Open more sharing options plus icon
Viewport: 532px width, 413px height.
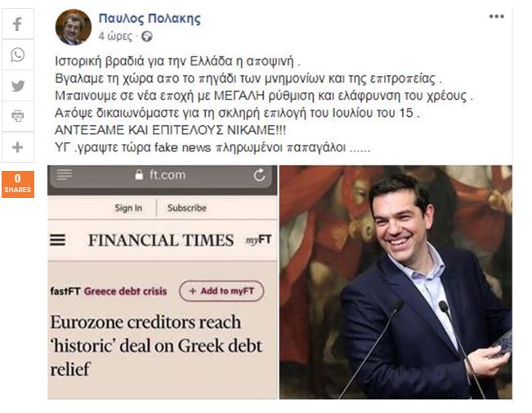tap(18, 147)
